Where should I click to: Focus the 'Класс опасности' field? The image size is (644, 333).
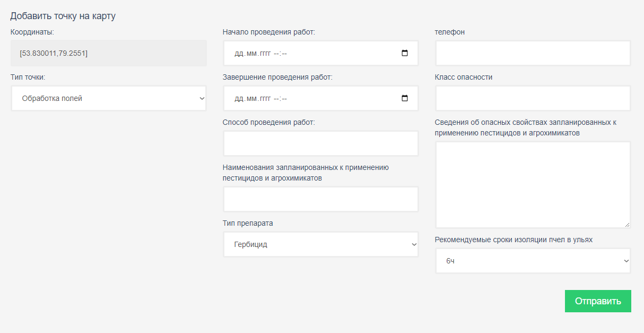533,98
